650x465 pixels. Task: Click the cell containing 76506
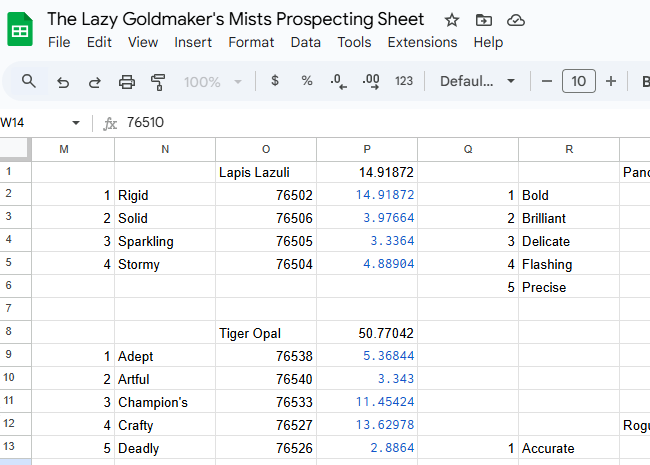pos(266,218)
